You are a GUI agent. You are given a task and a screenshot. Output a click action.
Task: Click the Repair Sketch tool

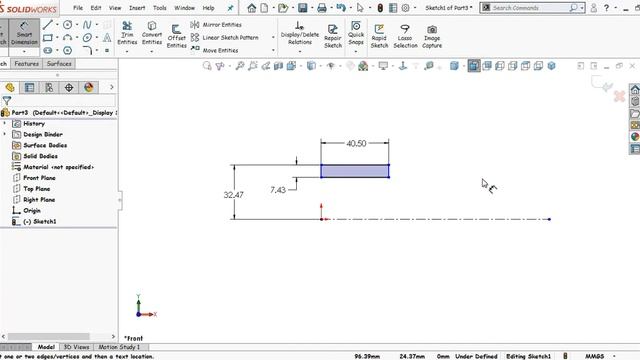coord(333,36)
